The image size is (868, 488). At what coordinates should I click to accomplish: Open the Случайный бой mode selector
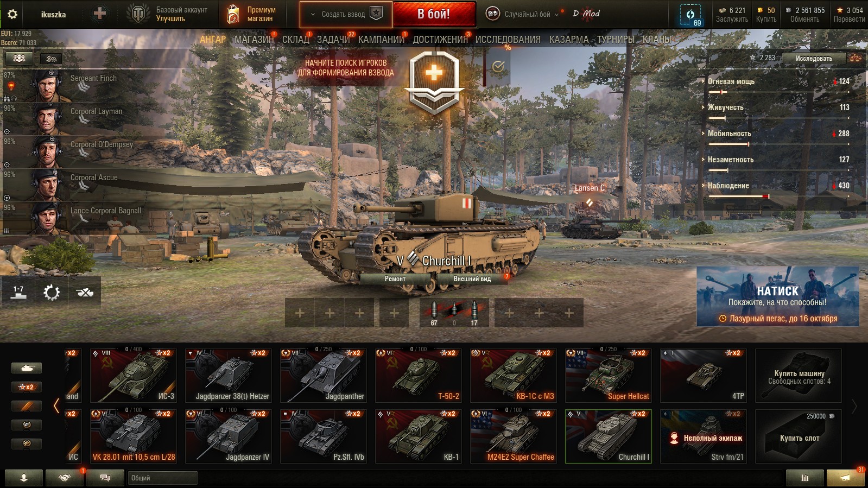(522, 14)
